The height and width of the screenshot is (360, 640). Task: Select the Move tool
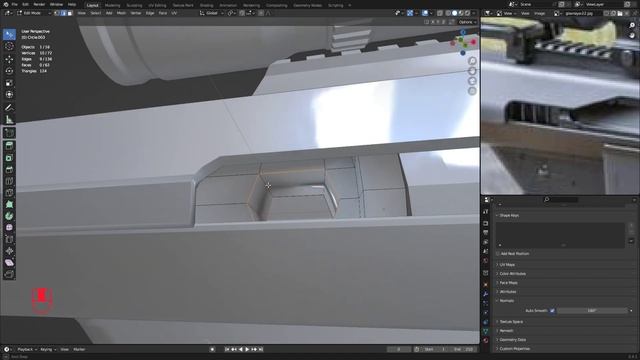[x=9, y=59]
